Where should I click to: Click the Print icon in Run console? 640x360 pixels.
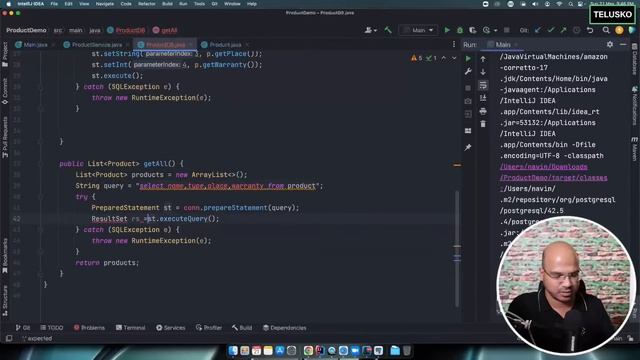pos(483,111)
